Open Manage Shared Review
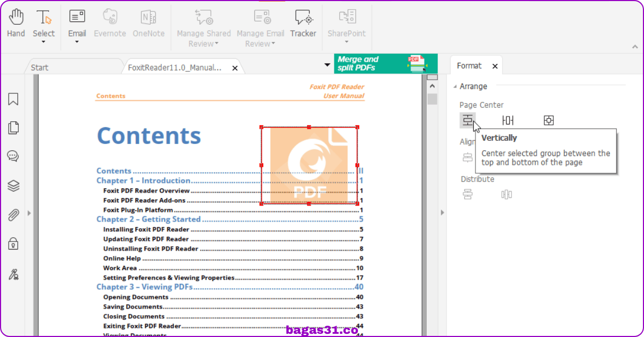 point(204,28)
